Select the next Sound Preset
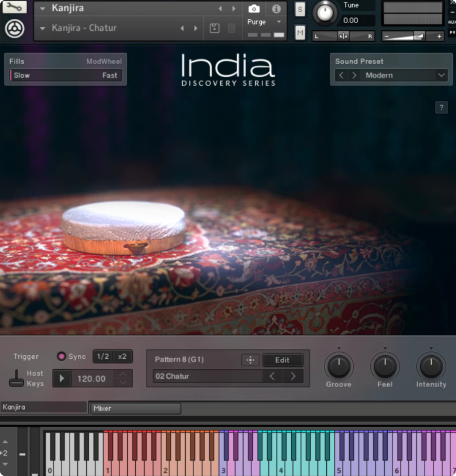This screenshot has height=476, width=456. (x=354, y=75)
